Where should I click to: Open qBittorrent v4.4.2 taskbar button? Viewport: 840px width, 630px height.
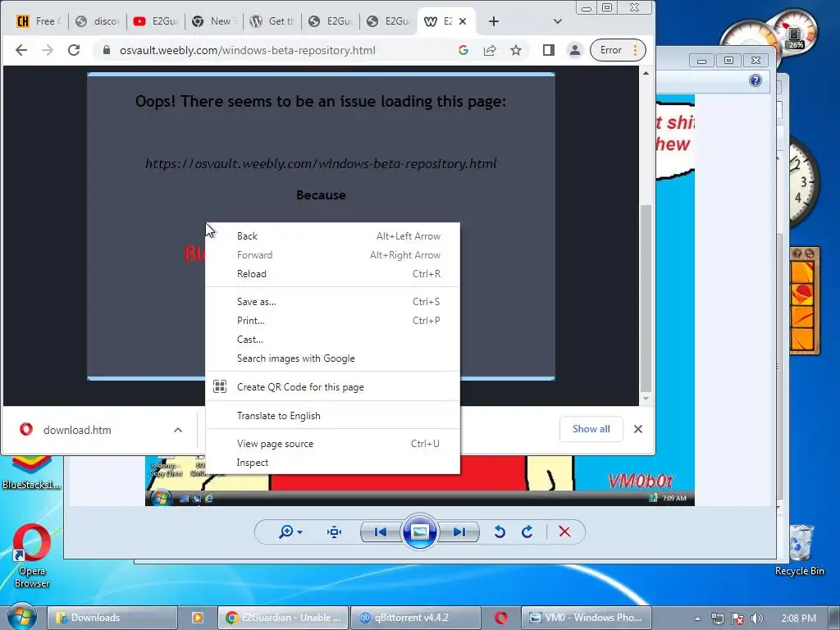point(416,618)
